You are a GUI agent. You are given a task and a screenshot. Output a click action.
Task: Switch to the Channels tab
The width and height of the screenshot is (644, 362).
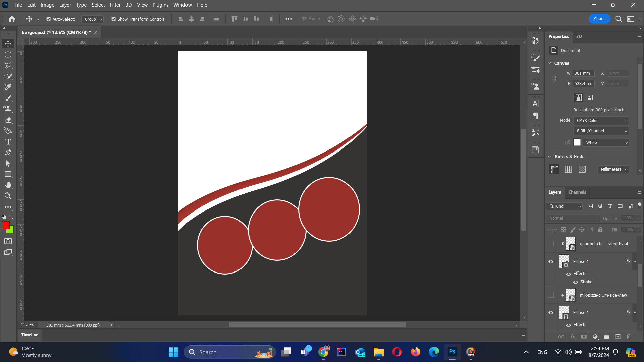(x=577, y=192)
